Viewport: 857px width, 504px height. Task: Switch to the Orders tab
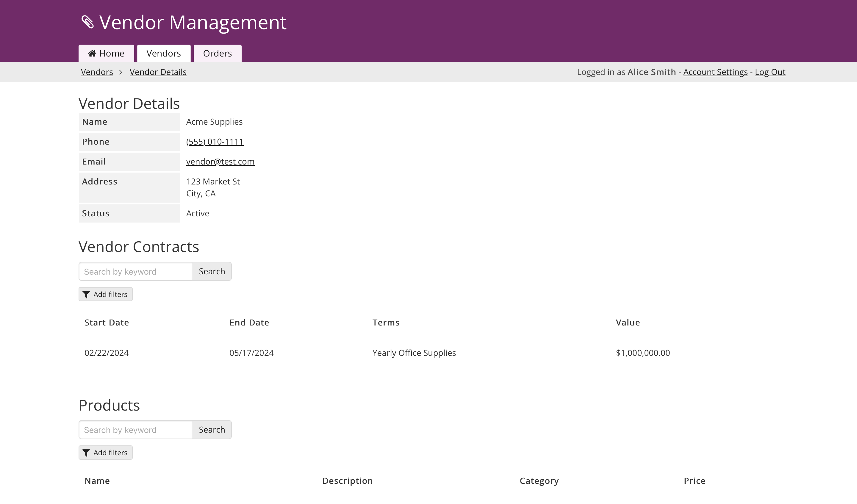(217, 53)
